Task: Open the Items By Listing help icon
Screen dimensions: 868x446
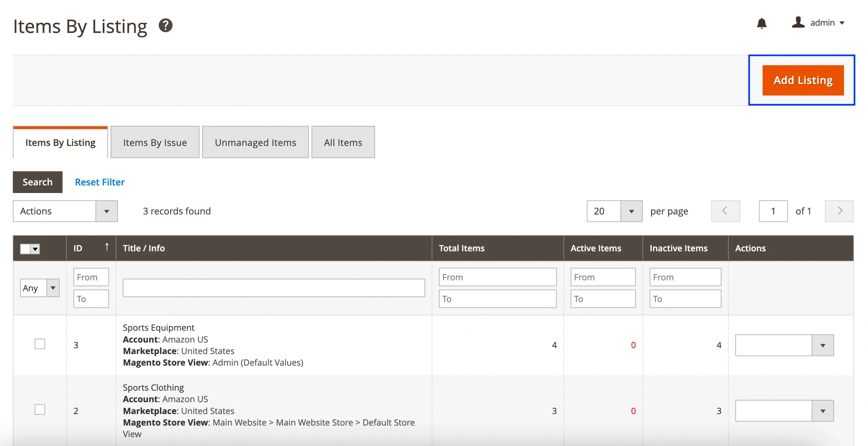Action: tap(165, 25)
